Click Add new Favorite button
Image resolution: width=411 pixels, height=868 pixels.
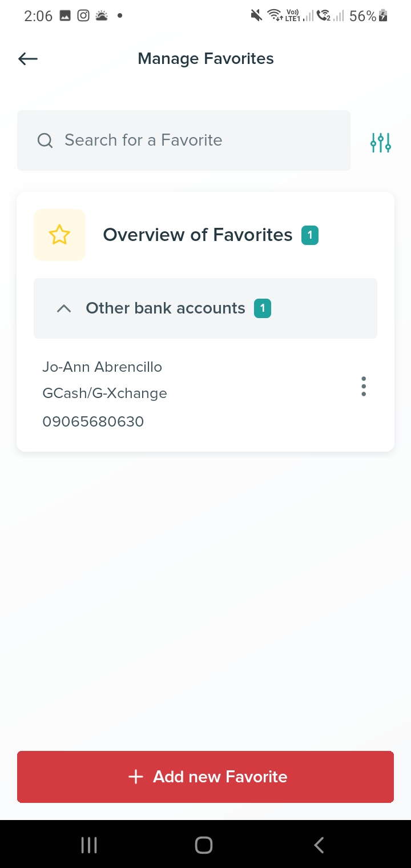pos(205,777)
